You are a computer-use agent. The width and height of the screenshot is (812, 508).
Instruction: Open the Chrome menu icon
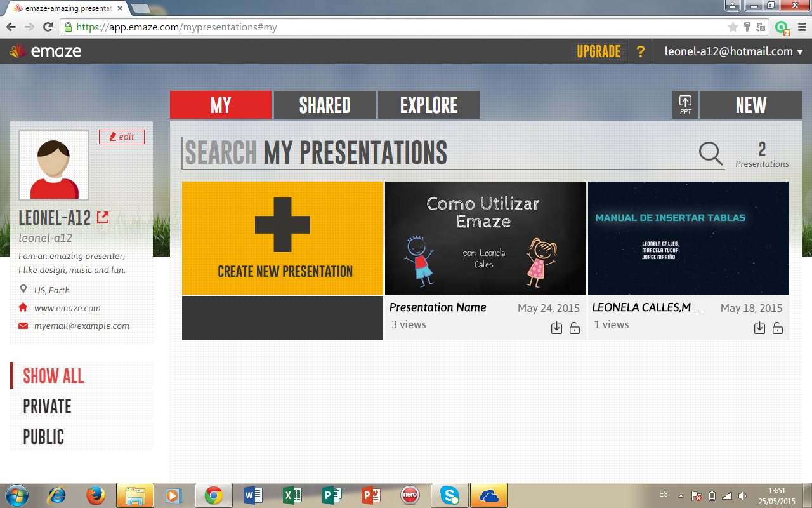click(801, 27)
